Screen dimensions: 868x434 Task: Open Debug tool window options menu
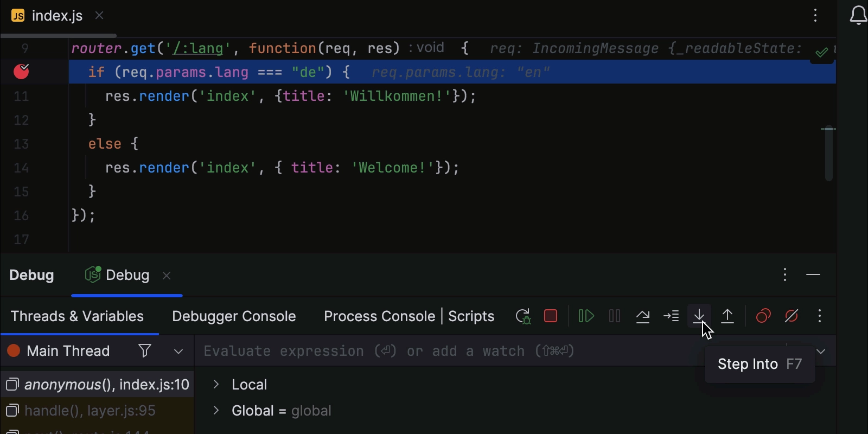pos(785,275)
